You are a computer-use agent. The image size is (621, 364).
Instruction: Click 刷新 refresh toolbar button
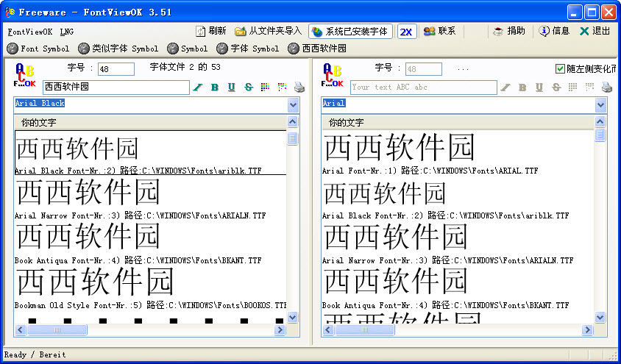click(x=211, y=32)
